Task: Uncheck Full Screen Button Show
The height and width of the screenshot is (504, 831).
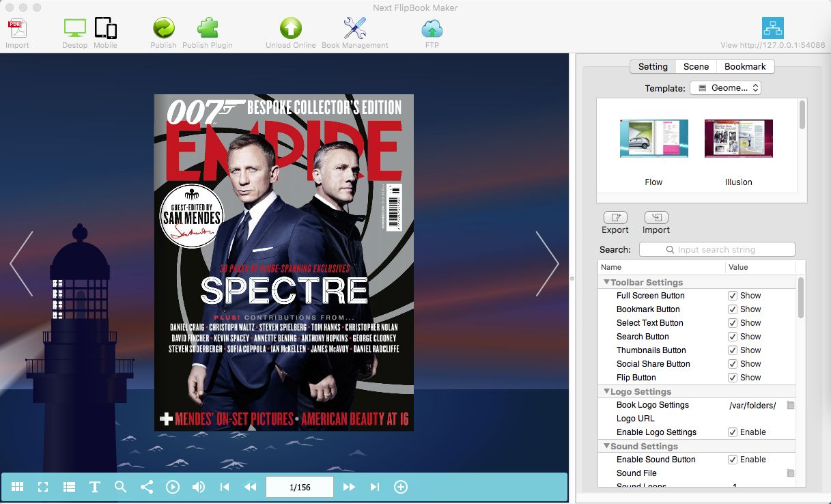Action: click(x=733, y=296)
